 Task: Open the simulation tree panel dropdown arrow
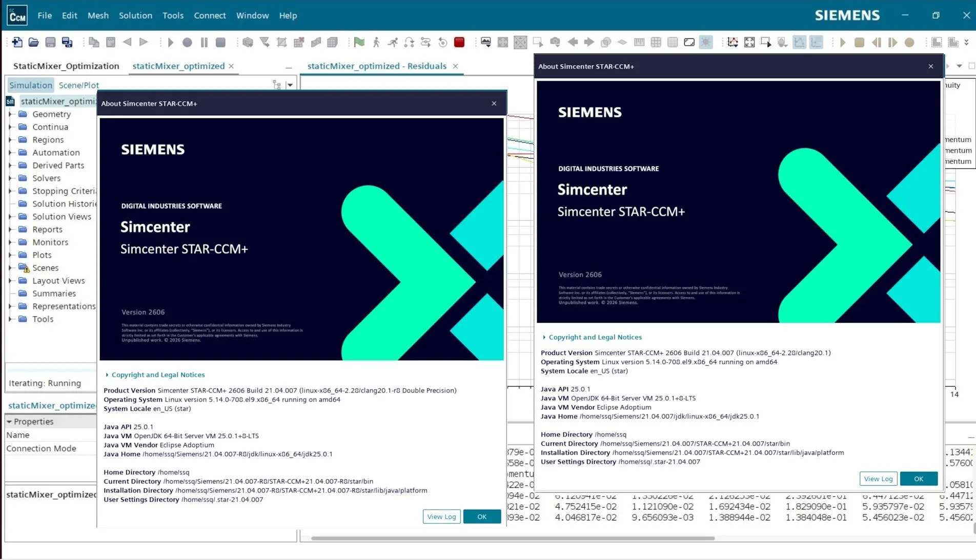click(x=290, y=85)
